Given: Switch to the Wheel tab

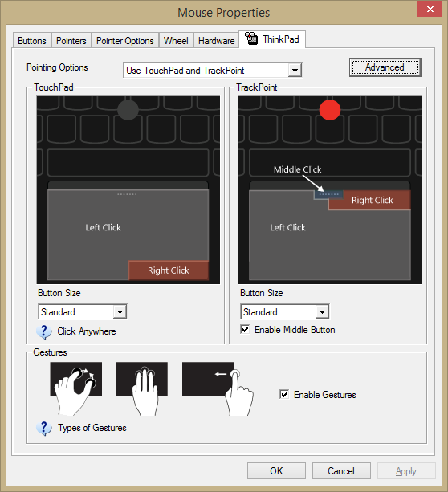Looking at the screenshot, I should coord(176,41).
